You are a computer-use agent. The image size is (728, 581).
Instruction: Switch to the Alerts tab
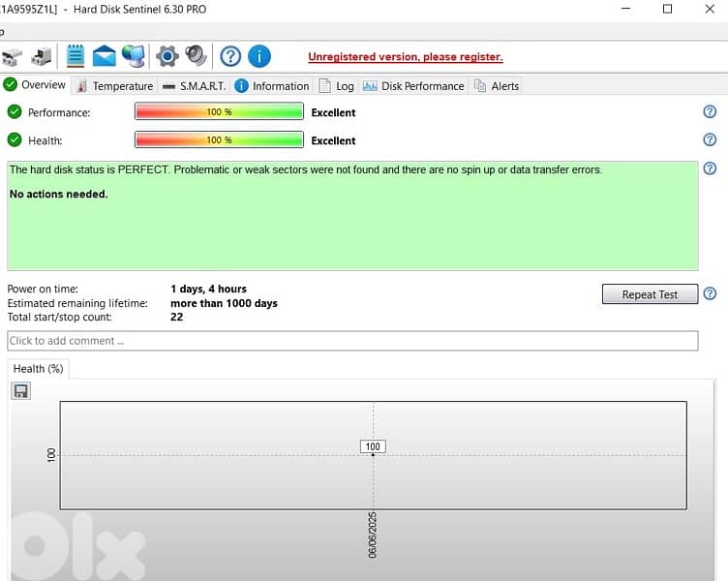point(497,86)
